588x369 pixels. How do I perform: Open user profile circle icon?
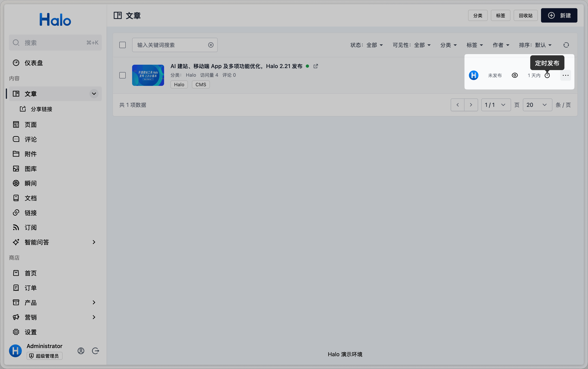81,351
